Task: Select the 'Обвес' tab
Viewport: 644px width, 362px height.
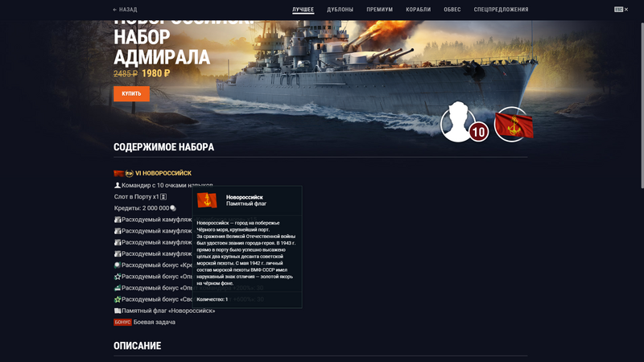Action: point(452,10)
